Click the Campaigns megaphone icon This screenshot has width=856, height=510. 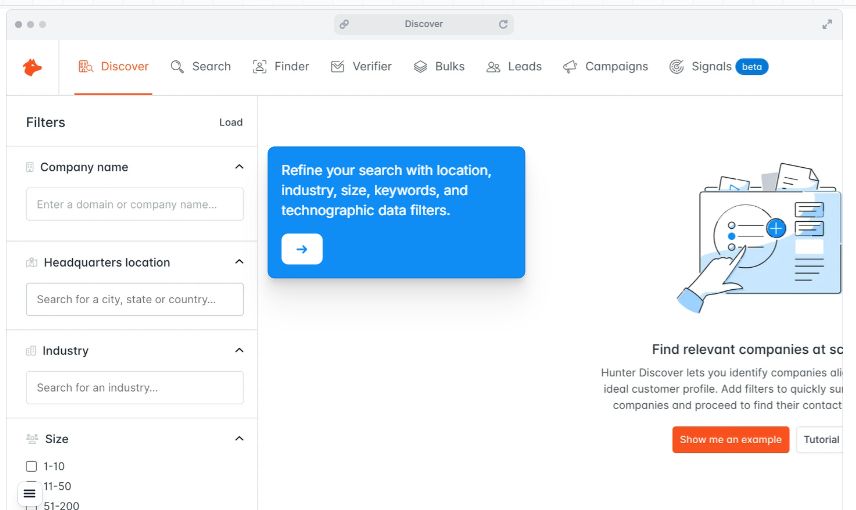click(x=570, y=67)
